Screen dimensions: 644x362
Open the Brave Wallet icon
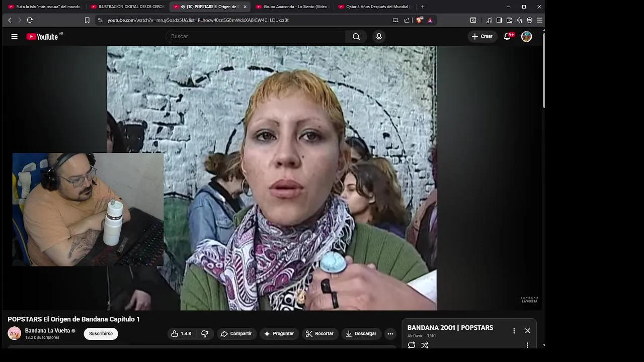(509, 20)
